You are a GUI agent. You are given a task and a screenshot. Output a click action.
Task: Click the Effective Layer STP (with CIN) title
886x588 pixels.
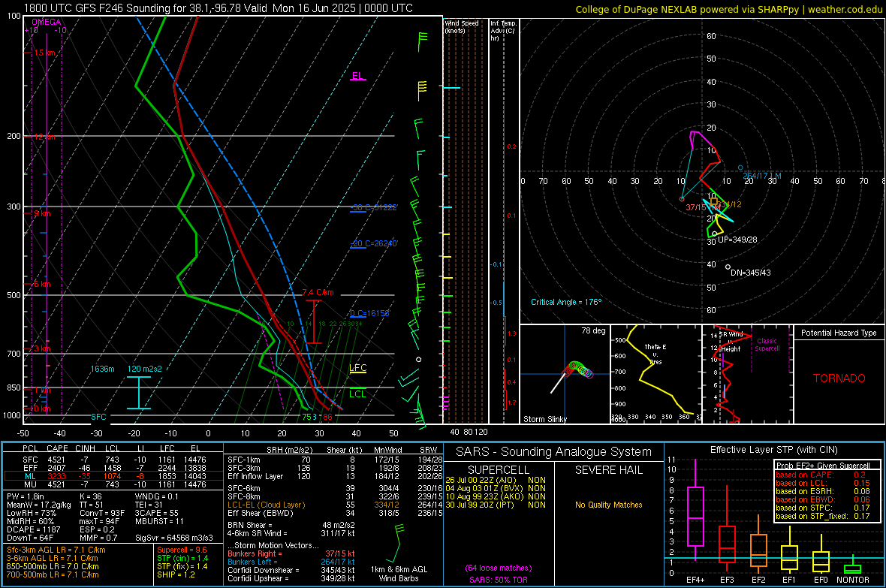[773, 450]
